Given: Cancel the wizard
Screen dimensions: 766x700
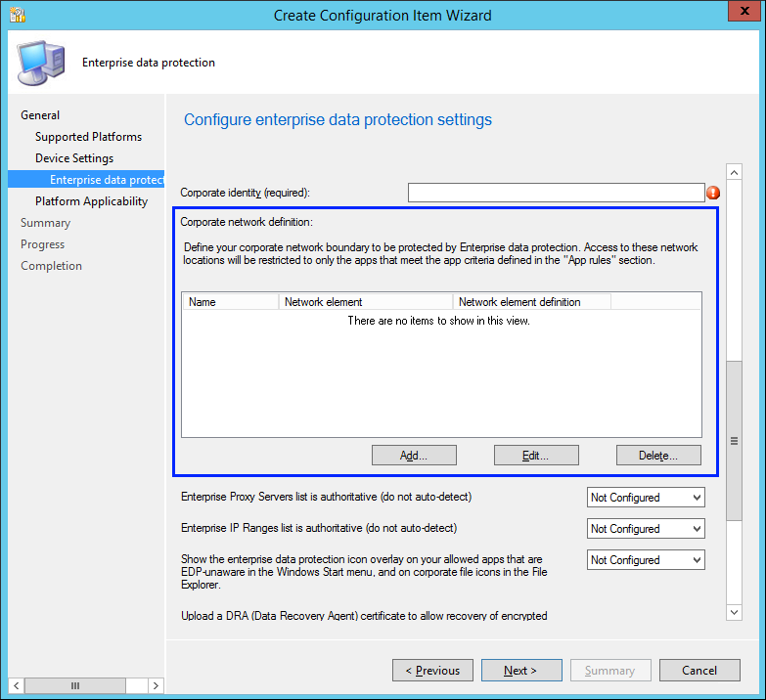Looking at the screenshot, I should point(699,671).
